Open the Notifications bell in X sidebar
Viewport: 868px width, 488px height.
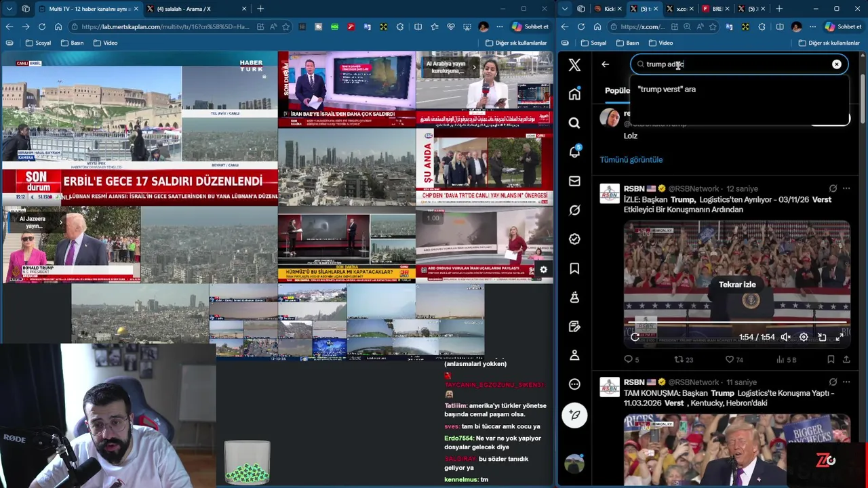tap(574, 152)
